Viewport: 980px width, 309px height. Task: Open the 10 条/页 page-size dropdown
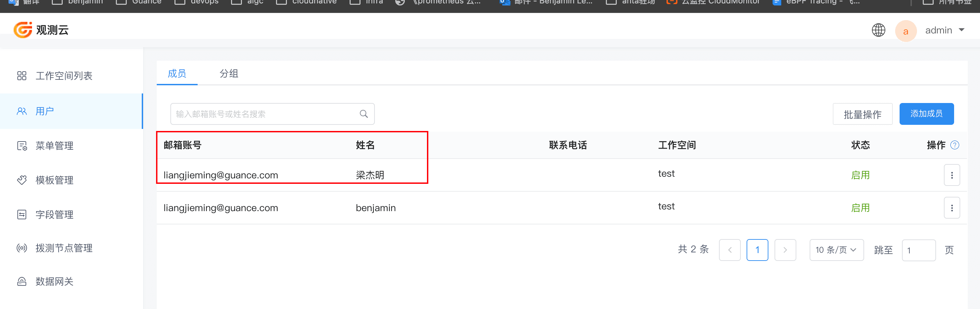click(837, 250)
